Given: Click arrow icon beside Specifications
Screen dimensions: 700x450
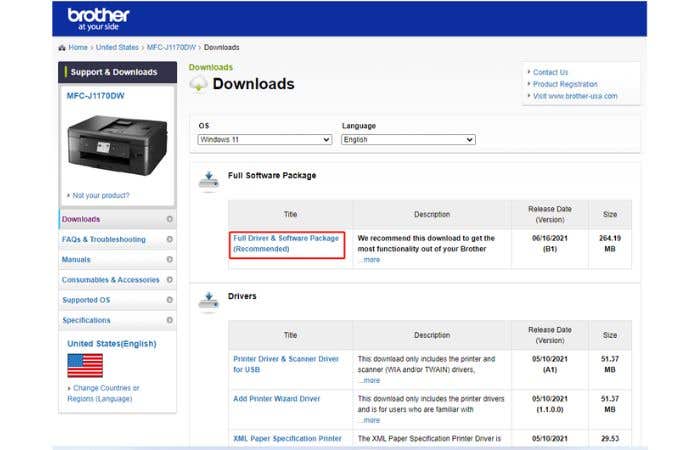Looking at the screenshot, I should tap(170, 320).
